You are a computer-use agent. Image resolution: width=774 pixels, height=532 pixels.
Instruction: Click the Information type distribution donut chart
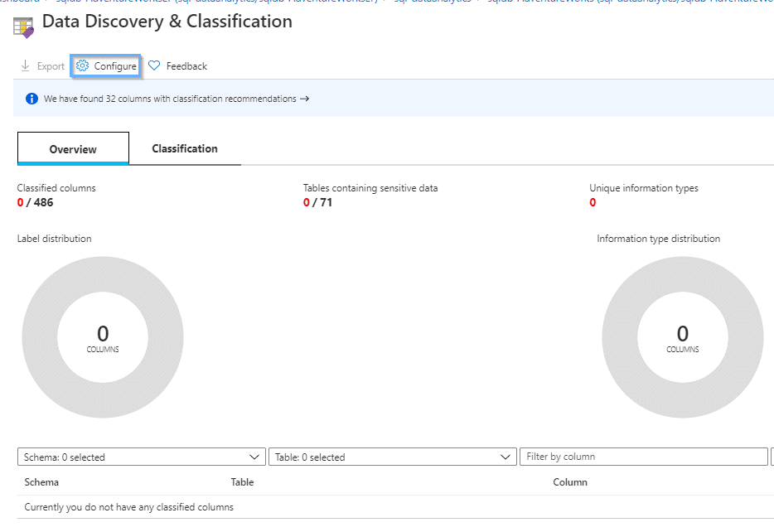(683, 337)
